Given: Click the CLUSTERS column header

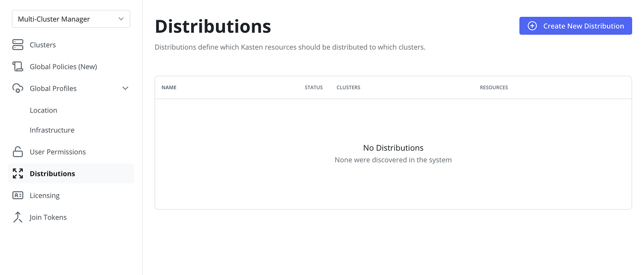Looking at the screenshot, I should point(348,88).
